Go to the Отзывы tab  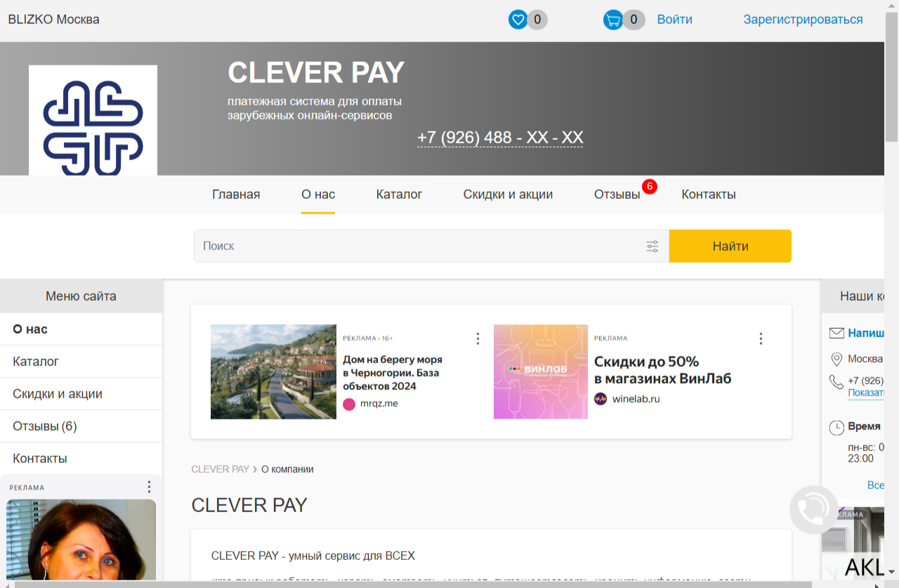(x=617, y=195)
